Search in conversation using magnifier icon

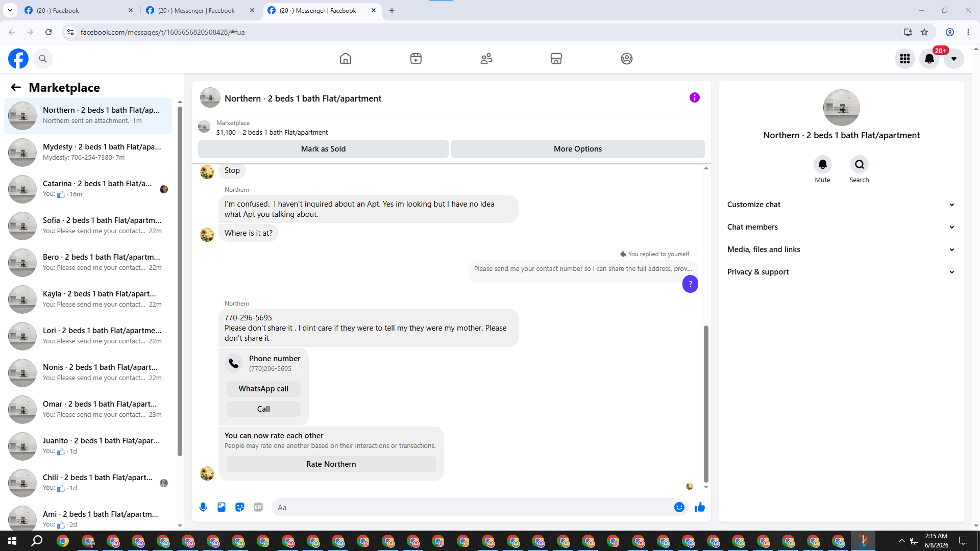click(860, 164)
